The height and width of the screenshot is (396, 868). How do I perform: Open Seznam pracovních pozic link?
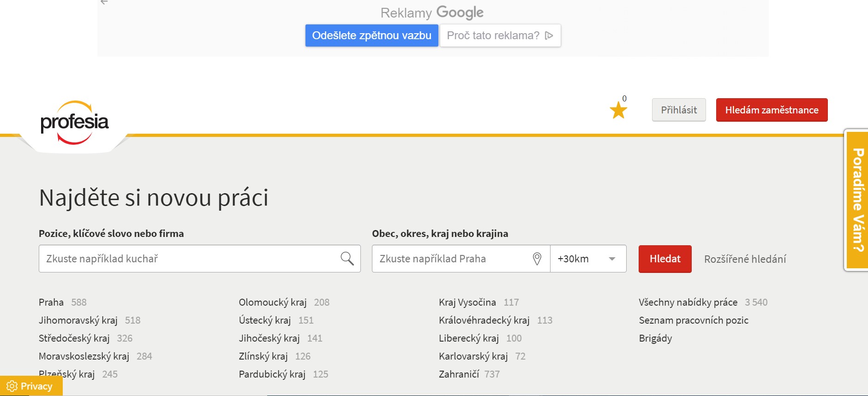[x=694, y=320]
